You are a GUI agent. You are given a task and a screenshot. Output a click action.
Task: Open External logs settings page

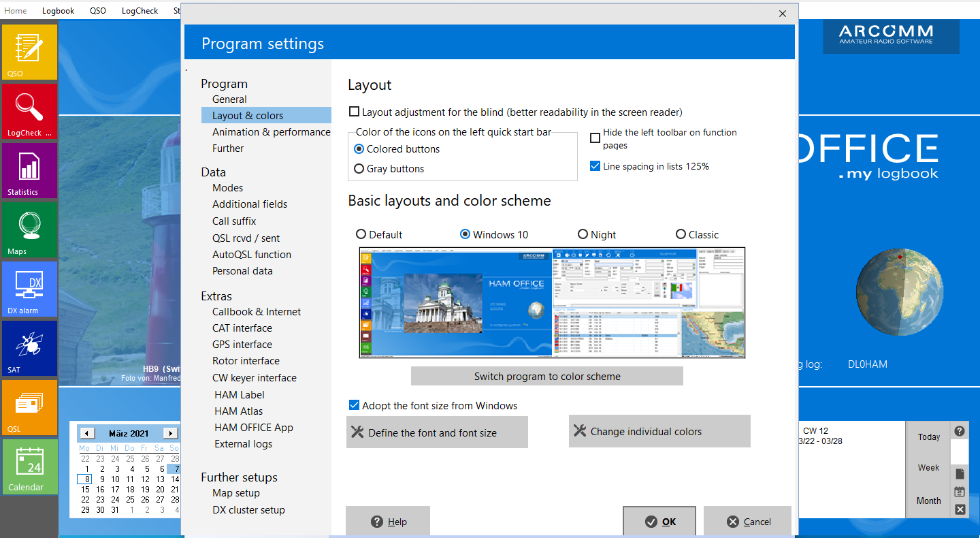(243, 444)
